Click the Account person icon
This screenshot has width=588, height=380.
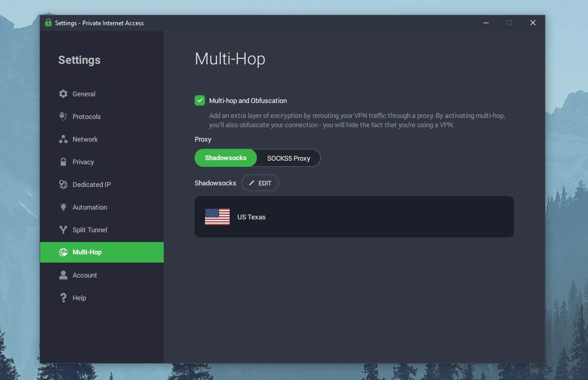coord(63,275)
